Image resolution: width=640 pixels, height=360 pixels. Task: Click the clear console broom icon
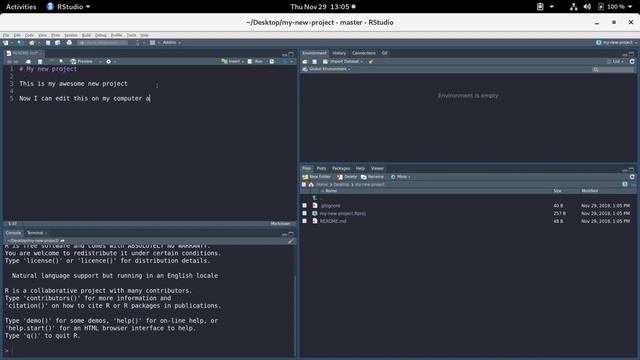[291, 241]
